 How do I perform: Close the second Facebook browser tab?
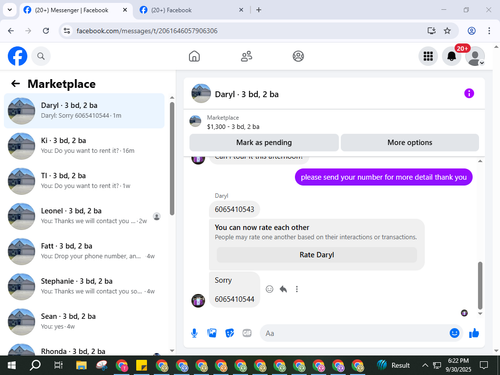(x=241, y=10)
